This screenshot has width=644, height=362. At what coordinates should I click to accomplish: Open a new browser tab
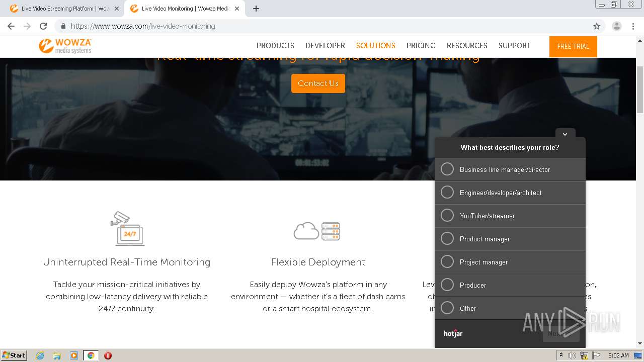[256, 9]
